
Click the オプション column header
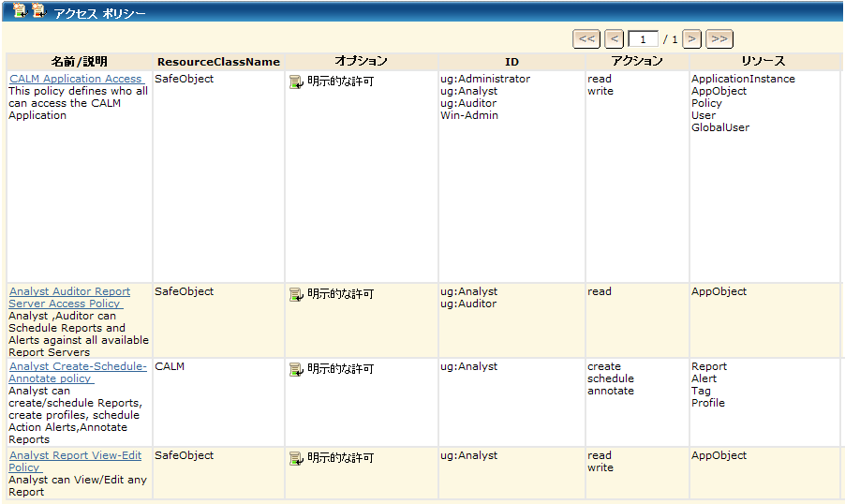(x=361, y=62)
